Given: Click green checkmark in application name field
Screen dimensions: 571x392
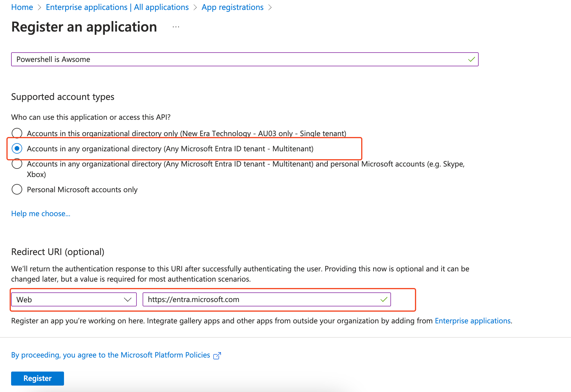Looking at the screenshot, I should [x=471, y=60].
